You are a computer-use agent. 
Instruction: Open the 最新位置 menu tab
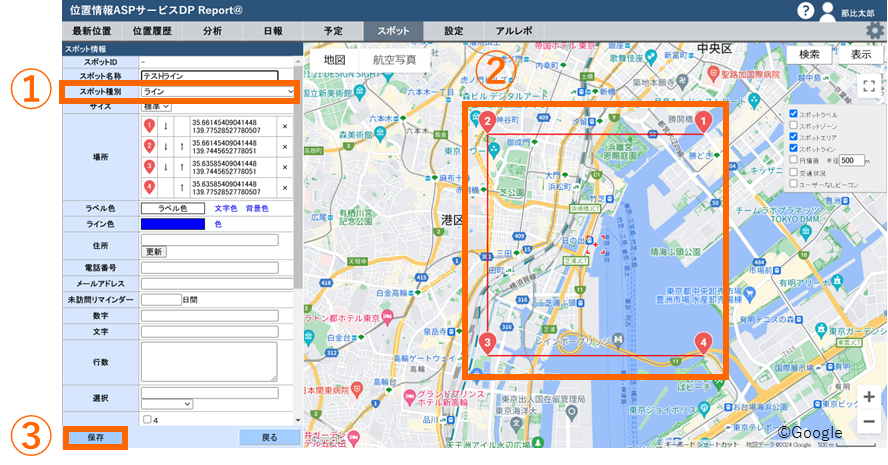pos(92,31)
